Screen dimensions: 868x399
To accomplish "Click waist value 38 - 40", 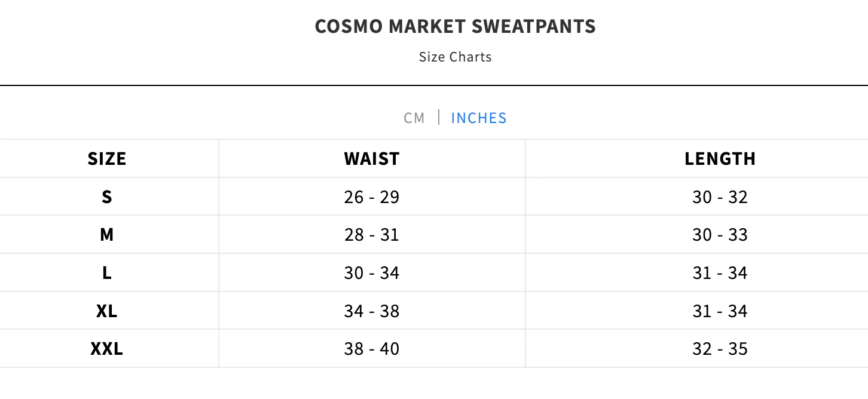I will [372, 349].
